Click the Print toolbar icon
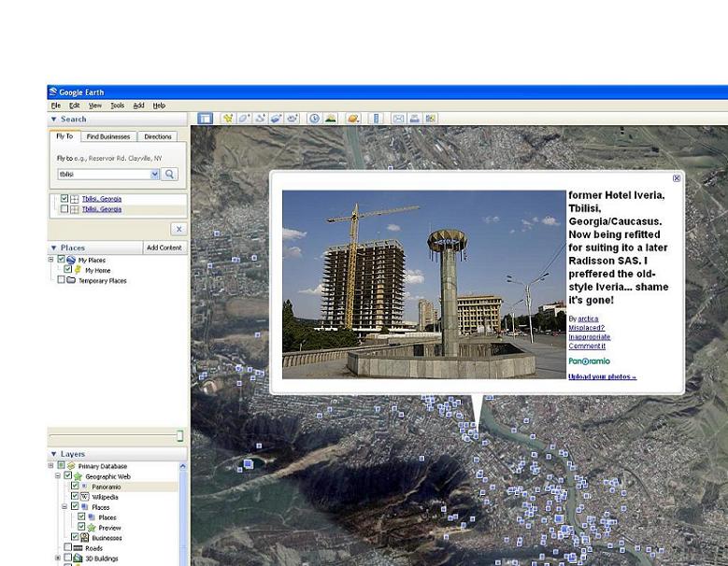The width and height of the screenshot is (728, 566). [x=415, y=119]
